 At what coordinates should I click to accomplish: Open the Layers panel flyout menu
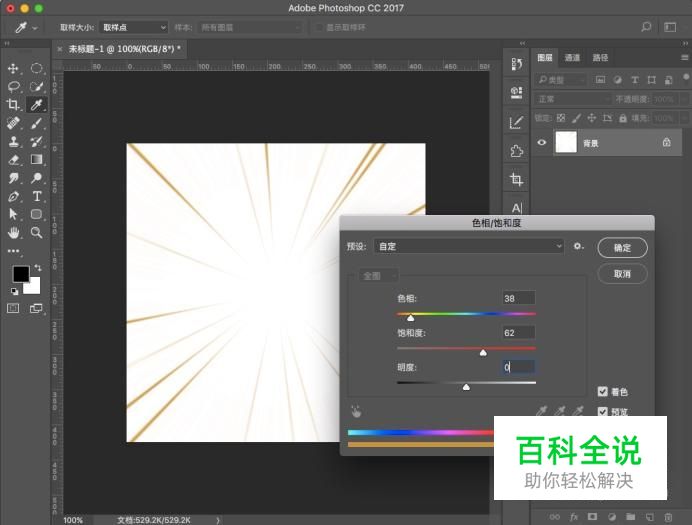click(684, 57)
